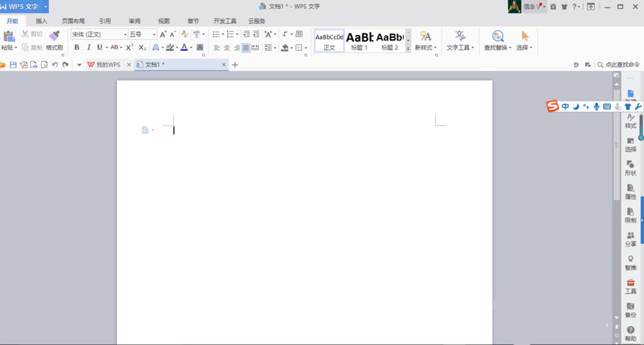Viewport: 644px width, 345px height.
Task: Apply the 标题 1 heading style
Action: click(x=359, y=40)
